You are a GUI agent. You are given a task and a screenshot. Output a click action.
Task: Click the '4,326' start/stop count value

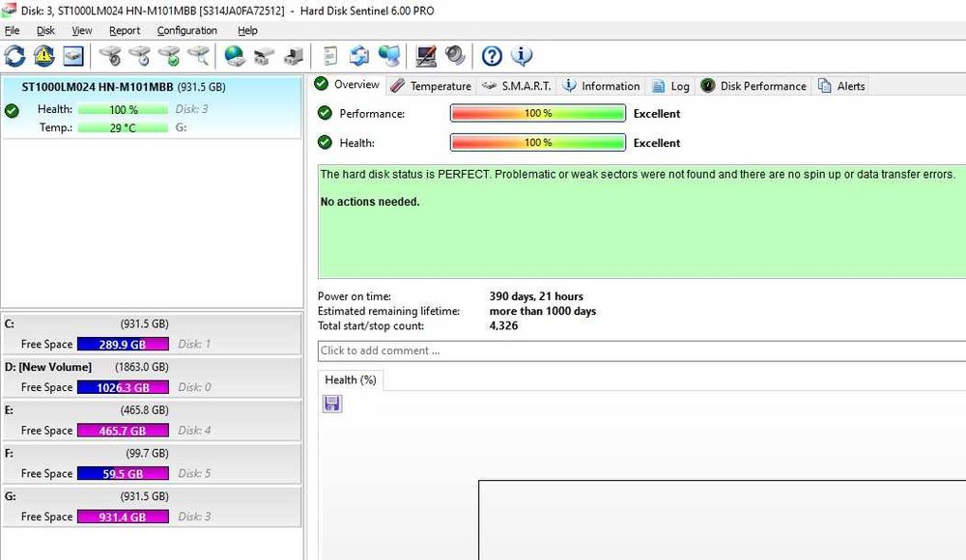503,326
